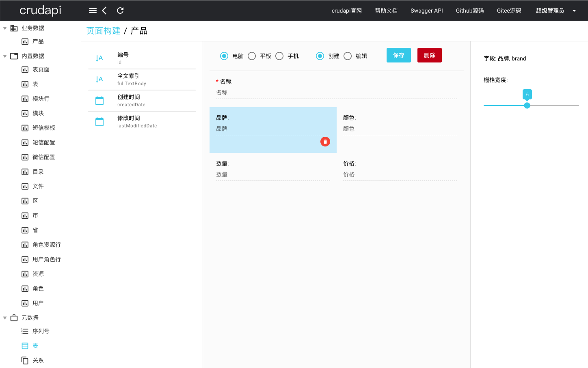Click the refresh icon
The height and width of the screenshot is (368, 588).
tap(120, 11)
